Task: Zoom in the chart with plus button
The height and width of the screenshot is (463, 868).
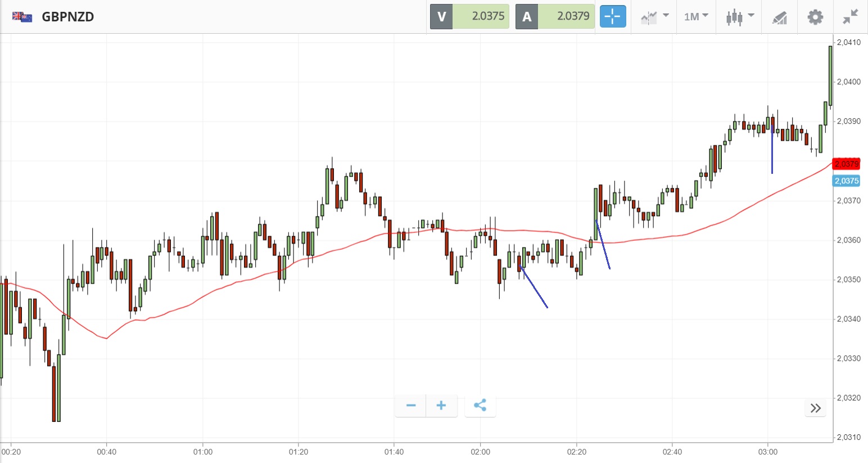Action: [x=441, y=405]
